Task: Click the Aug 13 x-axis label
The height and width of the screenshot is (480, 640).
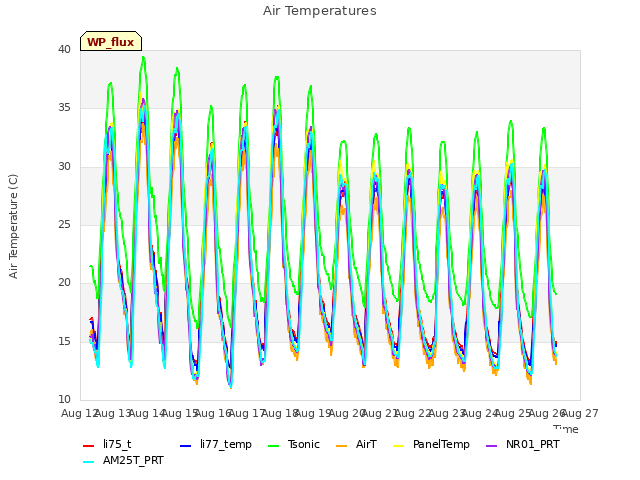Action: [113, 413]
